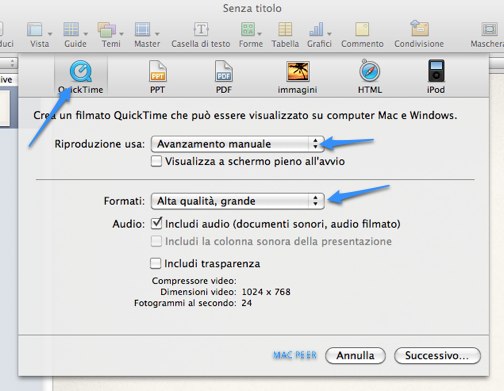Open the Condivisione sharing icon
This screenshot has height=391, width=504.
419,28
